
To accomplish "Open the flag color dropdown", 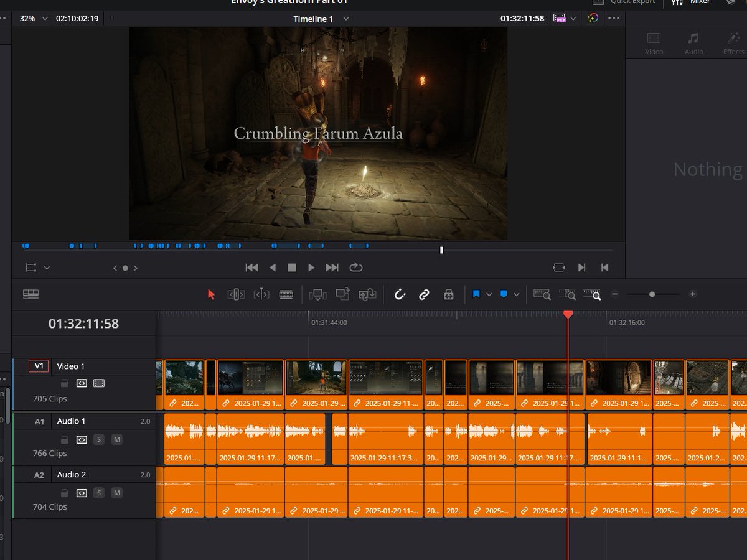I will (489, 294).
